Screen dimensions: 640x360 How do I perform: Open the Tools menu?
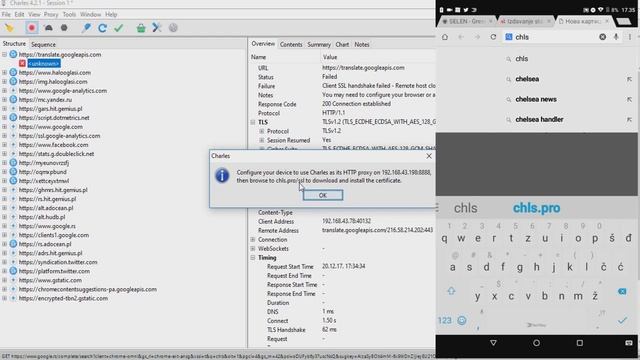point(69,14)
